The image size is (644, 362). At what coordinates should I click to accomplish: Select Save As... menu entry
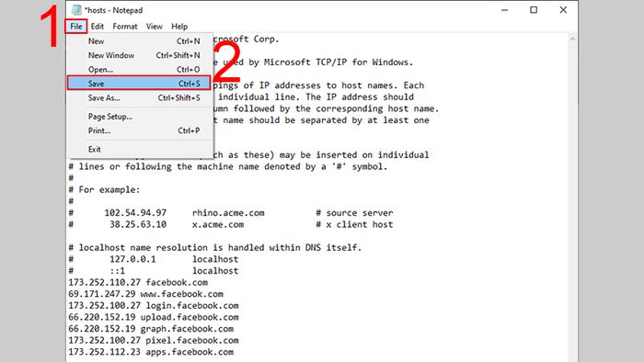(x=140, y=98)
